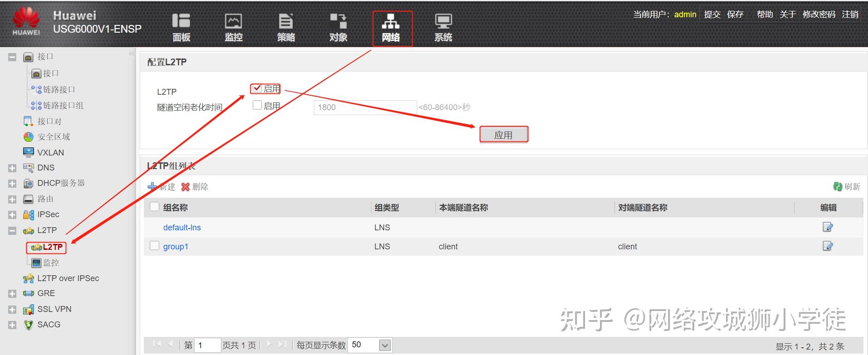Sort by 组名称 column header
The width and height of the screenshot is (868, 355).
point(176,208)
